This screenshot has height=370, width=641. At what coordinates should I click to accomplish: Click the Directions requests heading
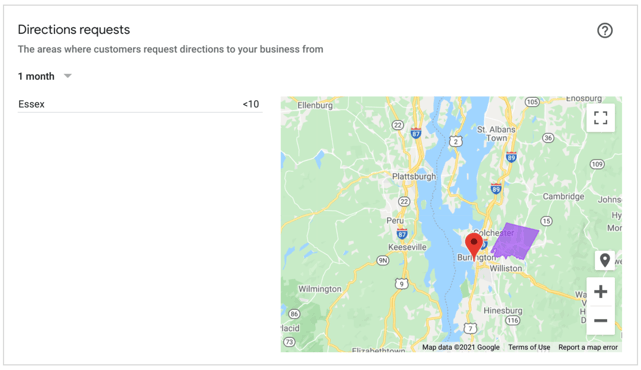[x=74, y=29]
